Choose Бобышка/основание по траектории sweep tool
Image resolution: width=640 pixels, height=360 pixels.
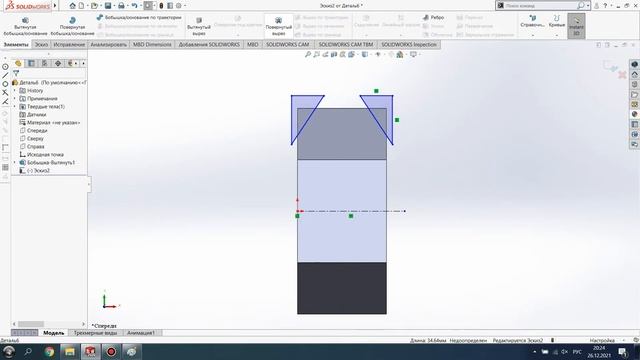[139, 18]
